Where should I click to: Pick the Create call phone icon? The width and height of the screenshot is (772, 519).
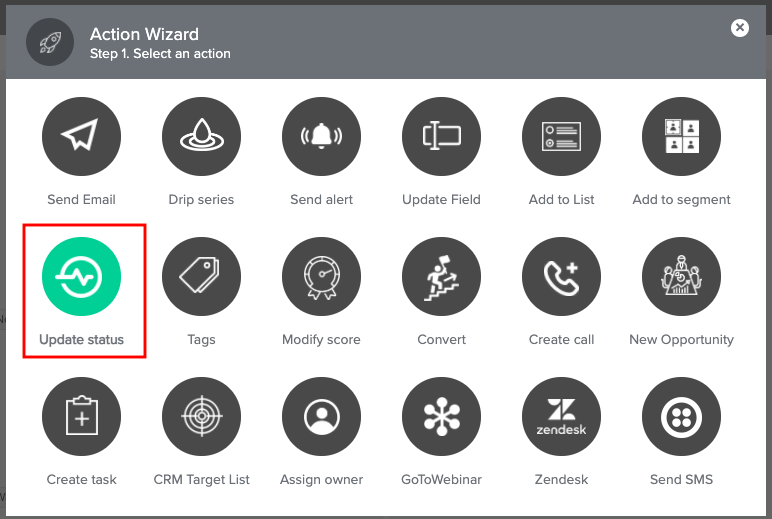[x=562, y=276]
